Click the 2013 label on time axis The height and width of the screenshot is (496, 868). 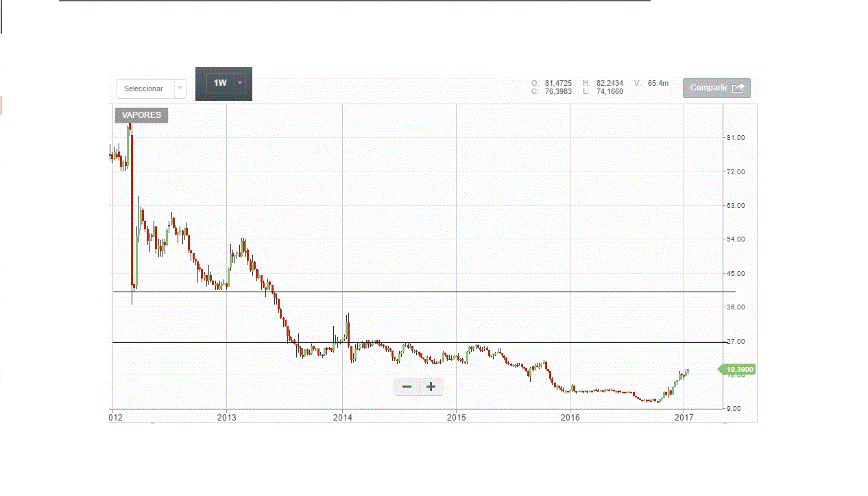[x=226, y=416]
